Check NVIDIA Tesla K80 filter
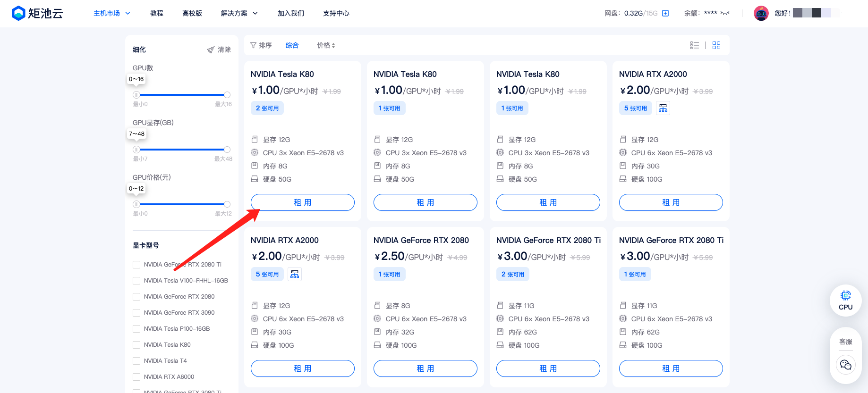Viewport: 868px width, 393px height. tap(136, 345)
